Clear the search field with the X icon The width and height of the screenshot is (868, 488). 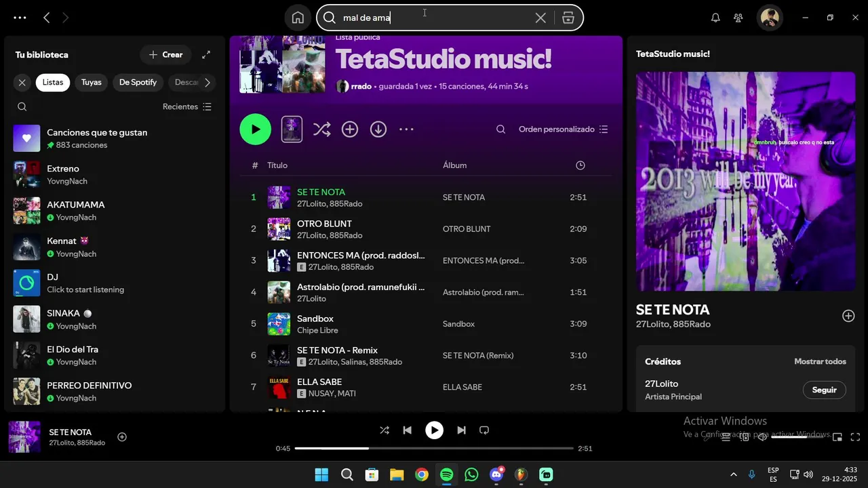pyautogui.click(x=540, y=18)
